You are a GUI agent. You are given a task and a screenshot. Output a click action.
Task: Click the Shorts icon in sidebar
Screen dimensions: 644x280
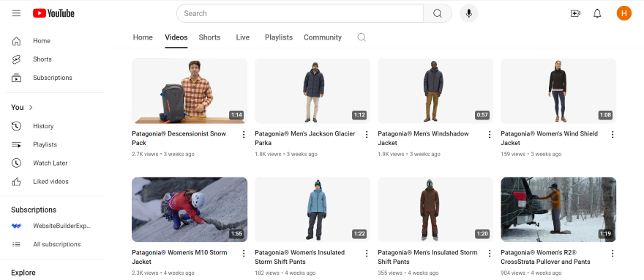[x=16, y=59]
